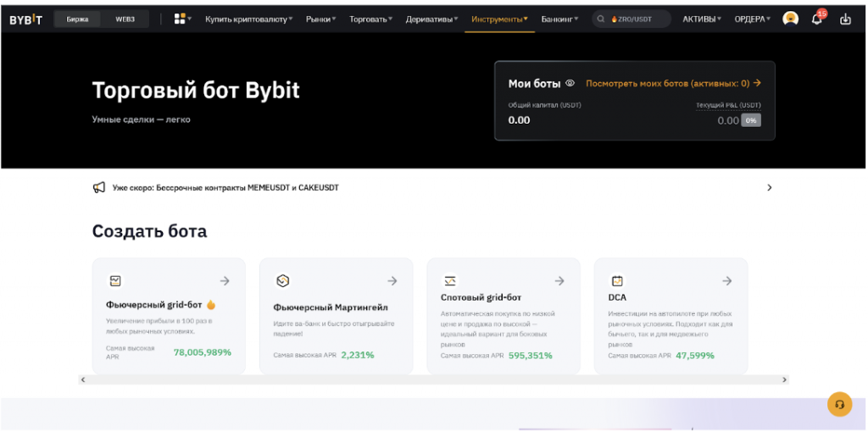Image resolution: width=868 pixels, height=437 pixels.
Task: Open the MEMEUSDT and CAKEUSDT announcement
Action: click(x=225, y=187)
